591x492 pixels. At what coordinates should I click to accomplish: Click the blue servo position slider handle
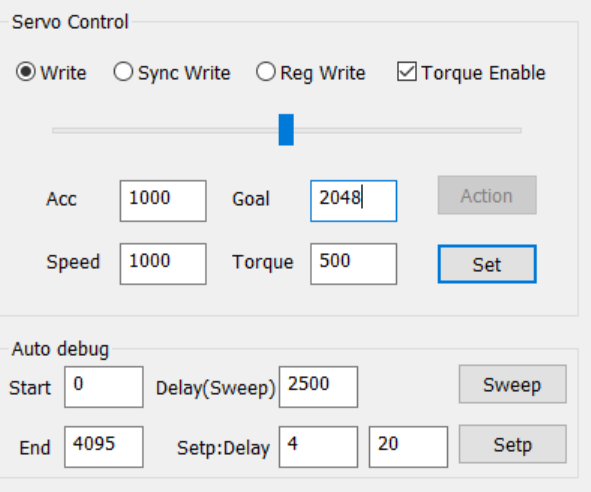286,130
